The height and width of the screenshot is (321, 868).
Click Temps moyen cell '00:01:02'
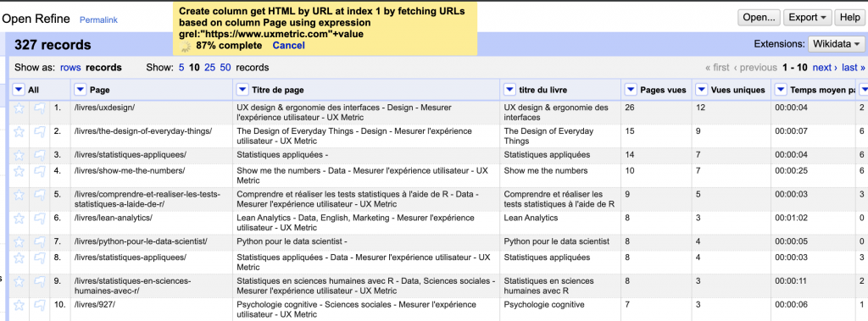791,218
